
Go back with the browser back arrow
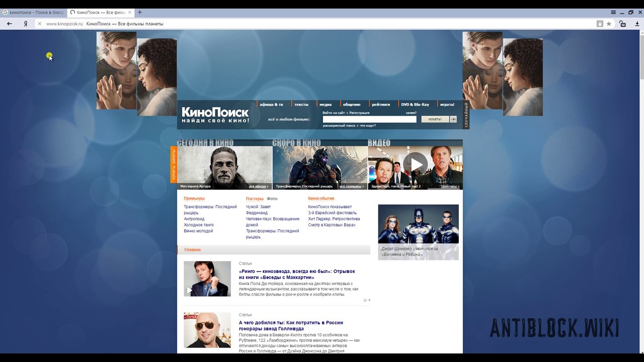pyautogui.click(x=10, y=24)
